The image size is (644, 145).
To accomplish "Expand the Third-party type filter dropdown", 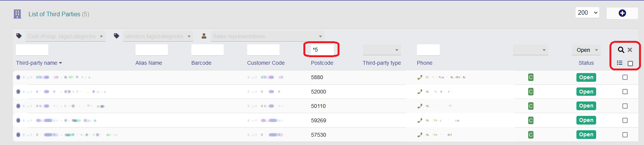I will [382, 50].
